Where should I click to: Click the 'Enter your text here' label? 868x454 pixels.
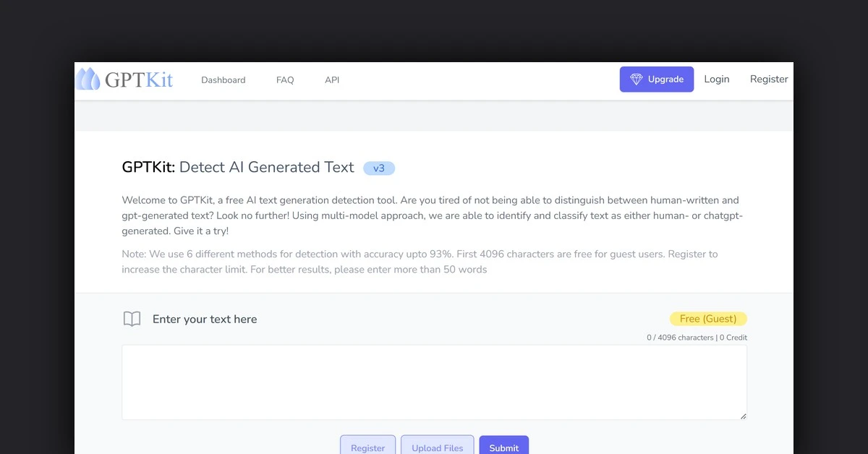[204, 319]
